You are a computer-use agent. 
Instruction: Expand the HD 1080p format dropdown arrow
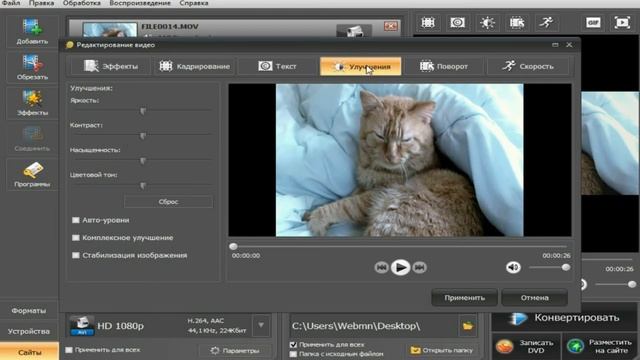tap(261, 325)
